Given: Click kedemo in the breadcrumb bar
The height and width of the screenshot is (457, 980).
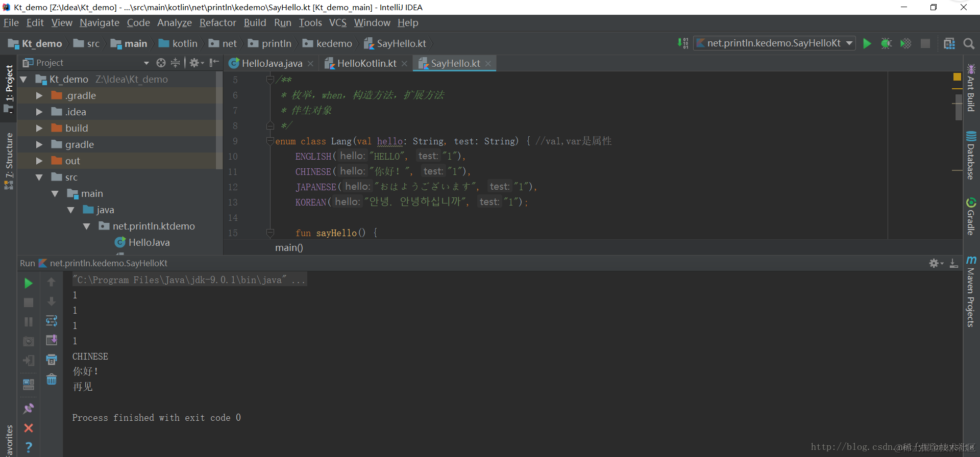Looking at the screenshot, I should pos(327,43).
